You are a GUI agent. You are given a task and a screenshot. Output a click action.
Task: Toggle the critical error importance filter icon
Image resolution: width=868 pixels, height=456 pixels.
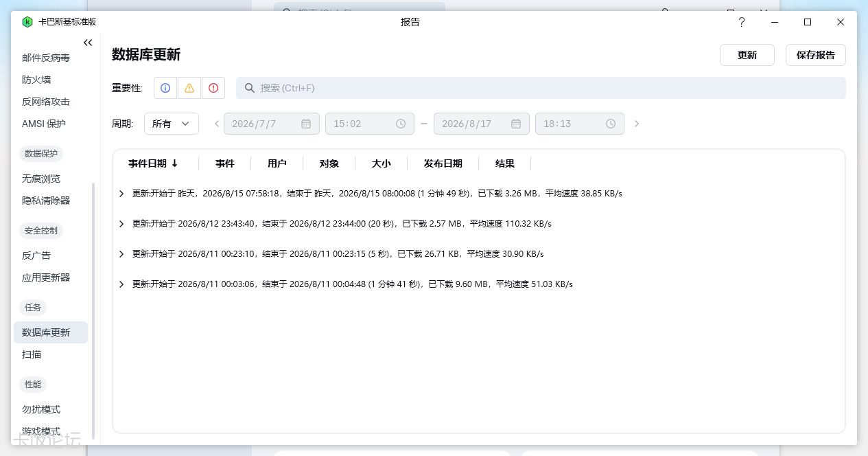pos(213,88)
